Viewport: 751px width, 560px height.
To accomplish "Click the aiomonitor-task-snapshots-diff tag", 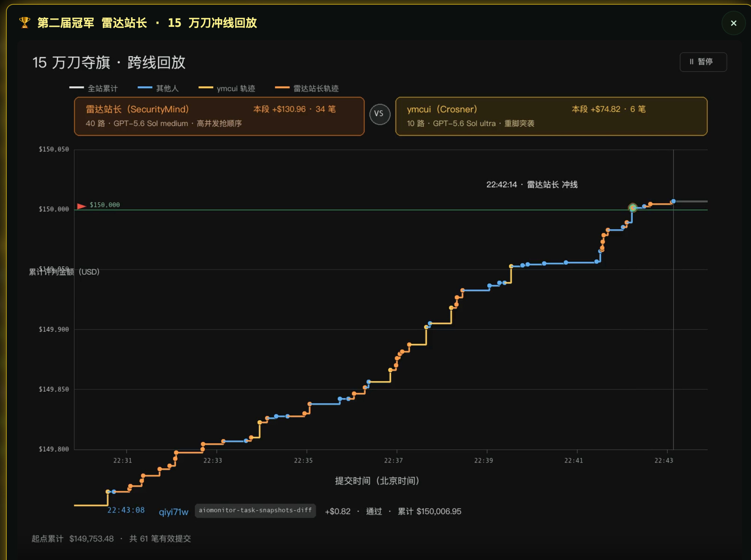I will [255, 511].
